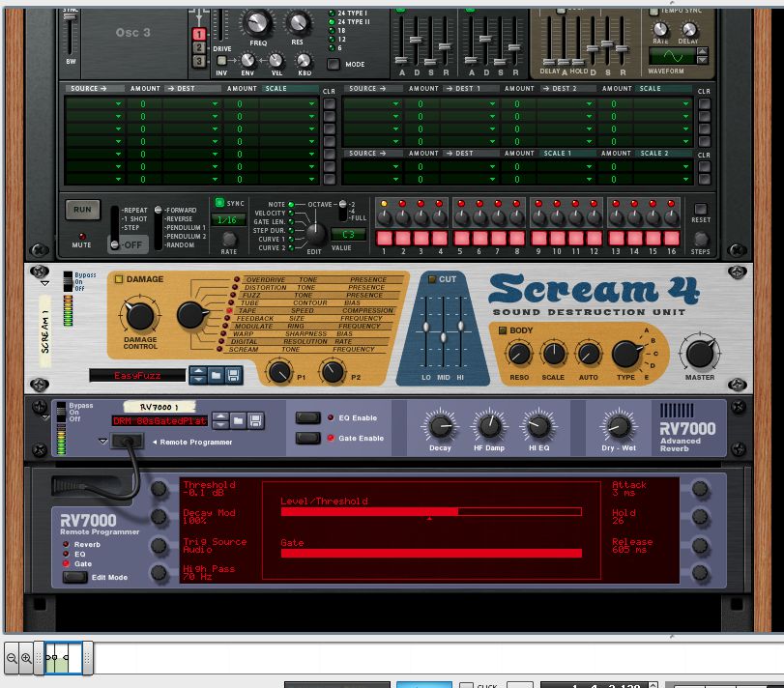Adjust the CUT HI slider on Scream 4

point(460,326)
